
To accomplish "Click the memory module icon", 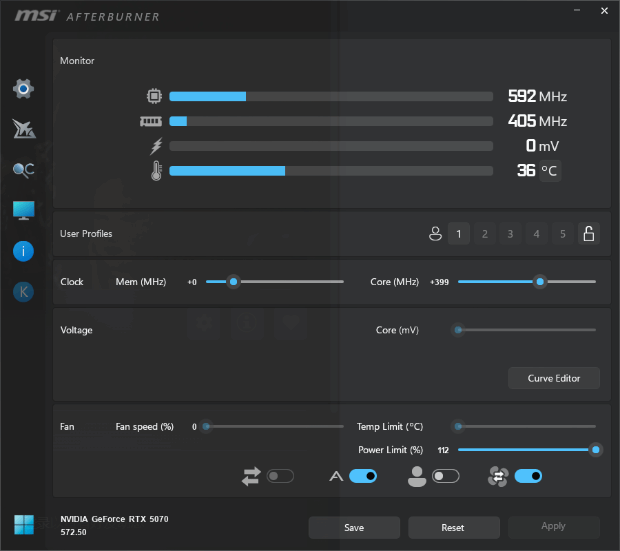I will [x=151, y=121].
